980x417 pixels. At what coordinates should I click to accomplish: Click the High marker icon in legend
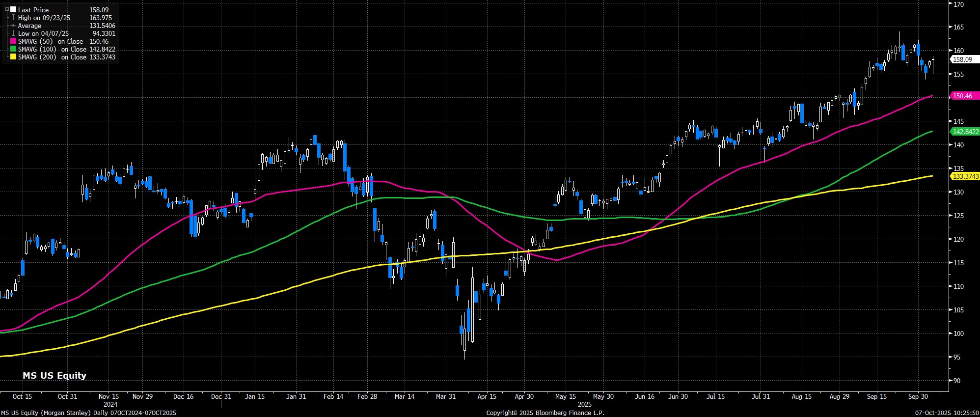(13, 18)
